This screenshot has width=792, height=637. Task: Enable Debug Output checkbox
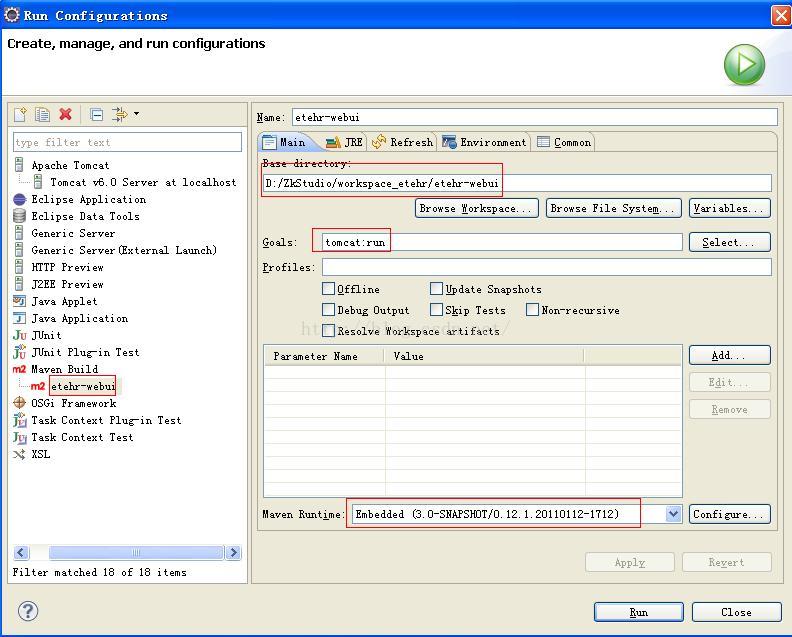(328, 309)
